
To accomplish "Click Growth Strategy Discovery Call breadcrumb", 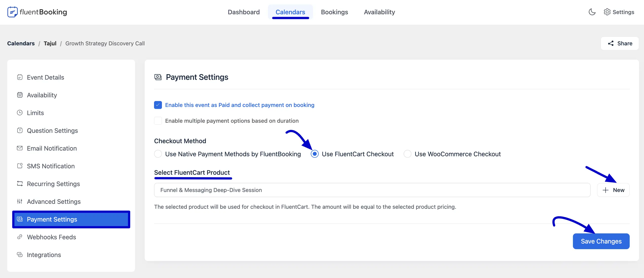I will (x=105, y=43).
